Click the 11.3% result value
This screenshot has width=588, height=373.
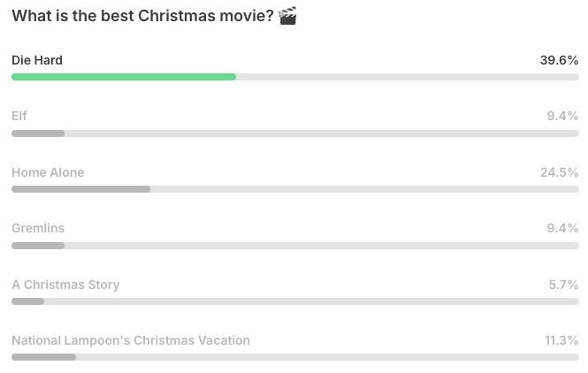(561, 340)
